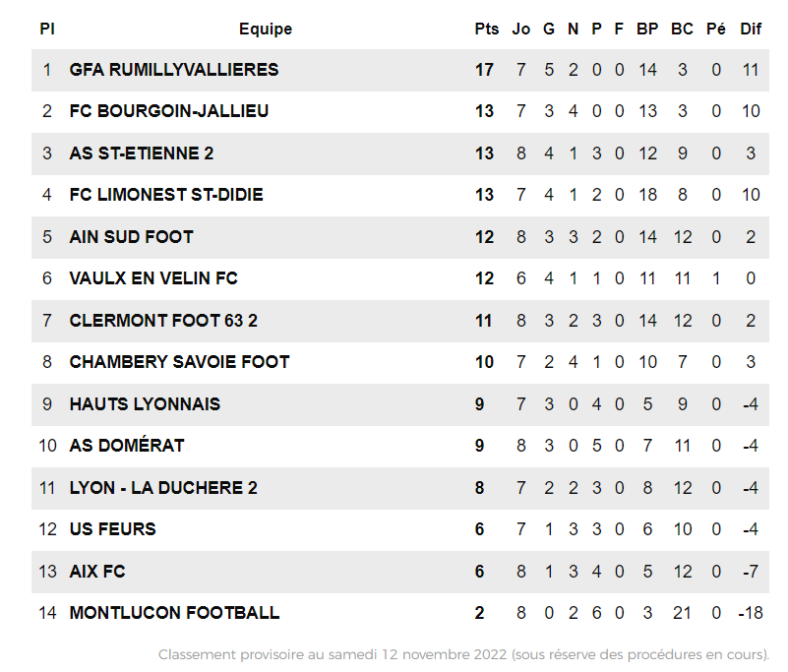The width and height of the screenshot is (788, 672).
Task: Select AS ST-ETIENNE 2 in the standings
Action: (141, 153)
